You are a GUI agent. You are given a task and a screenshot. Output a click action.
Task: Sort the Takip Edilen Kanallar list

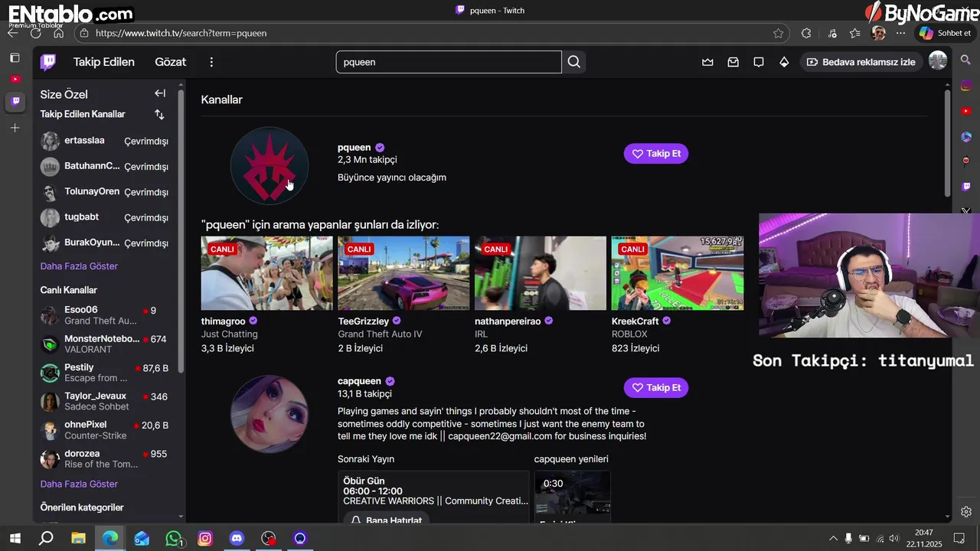[159, 114]
